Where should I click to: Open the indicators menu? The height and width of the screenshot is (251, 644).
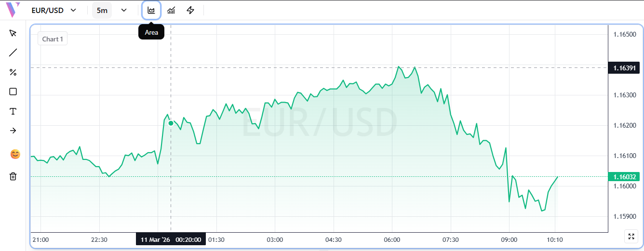[x=171, y=10]
